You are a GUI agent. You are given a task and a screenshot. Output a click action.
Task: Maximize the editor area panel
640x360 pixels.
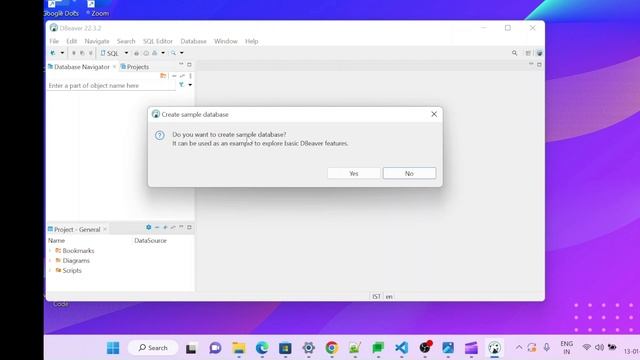pos(539,64)
